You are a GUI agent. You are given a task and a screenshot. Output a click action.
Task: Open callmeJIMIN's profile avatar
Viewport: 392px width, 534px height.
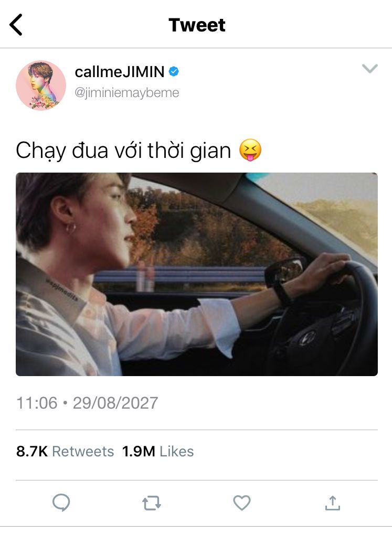(x=41, y=86)
